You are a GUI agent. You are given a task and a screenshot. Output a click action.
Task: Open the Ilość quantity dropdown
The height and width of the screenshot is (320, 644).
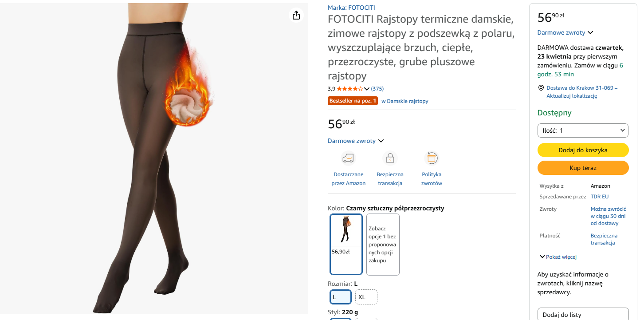point(583,130)
